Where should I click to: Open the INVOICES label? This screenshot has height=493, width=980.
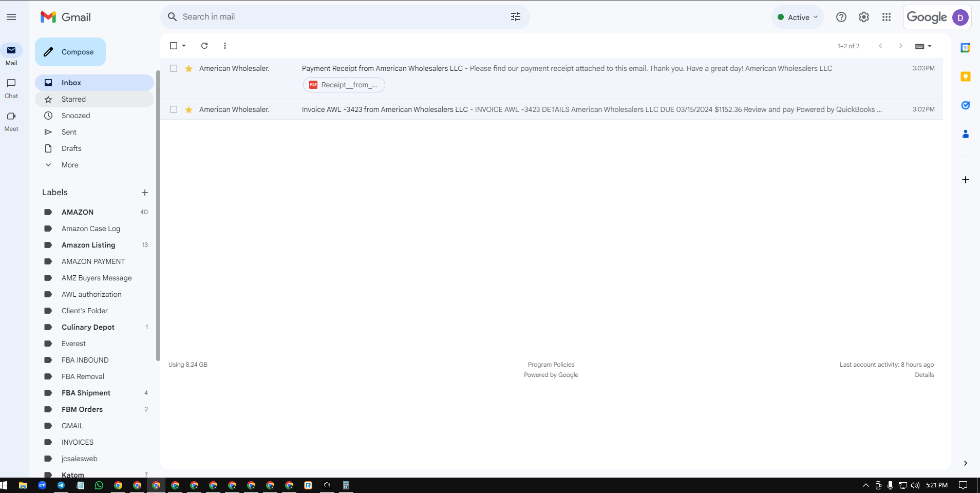[95, 442]
